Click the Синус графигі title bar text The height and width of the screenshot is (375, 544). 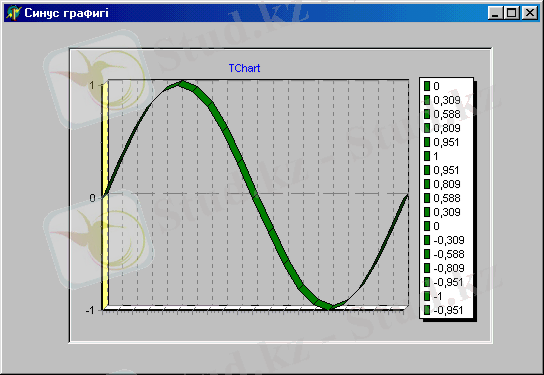[66, 13]
